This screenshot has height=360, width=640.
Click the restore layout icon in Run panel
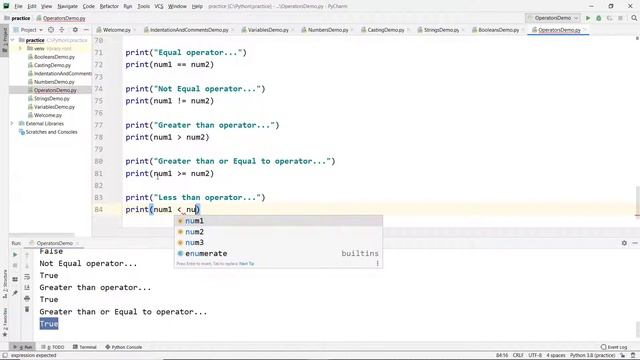point(15,280)
